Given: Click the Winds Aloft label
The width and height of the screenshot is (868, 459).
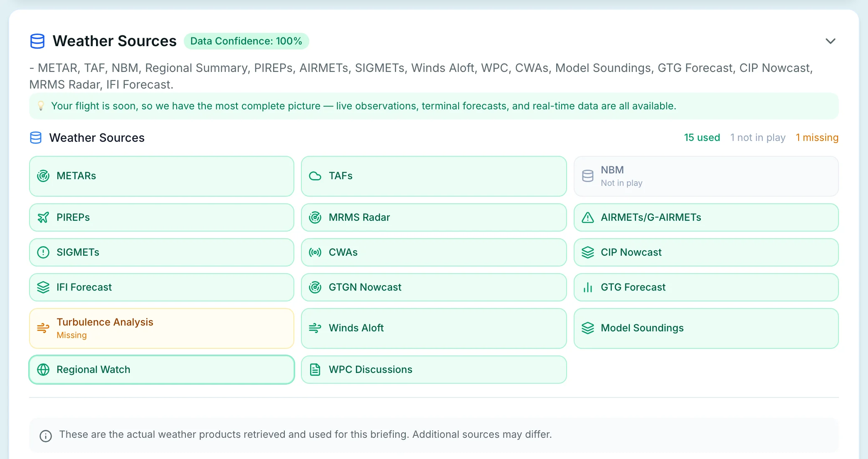Looking at the screenshot, I should point(356,328).
